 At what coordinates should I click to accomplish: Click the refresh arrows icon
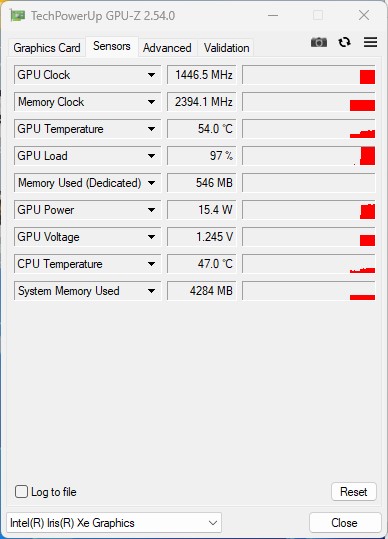(344, 42)
